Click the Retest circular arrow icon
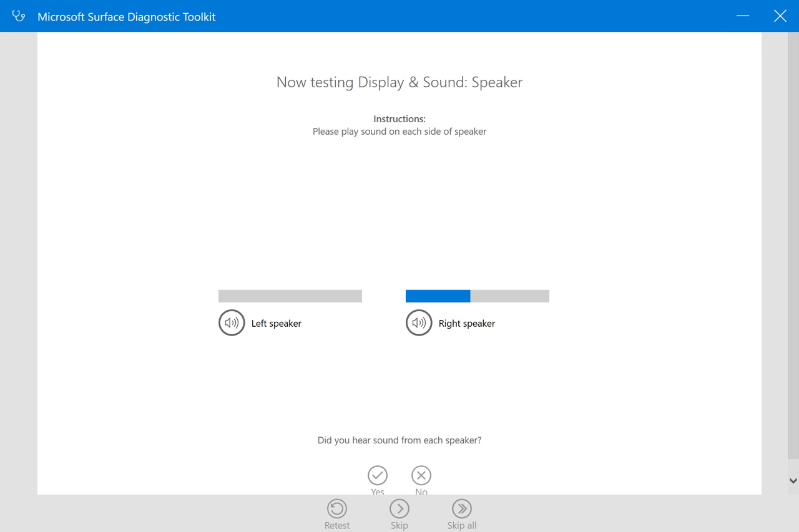799x532 pixels. coord(337,509)
